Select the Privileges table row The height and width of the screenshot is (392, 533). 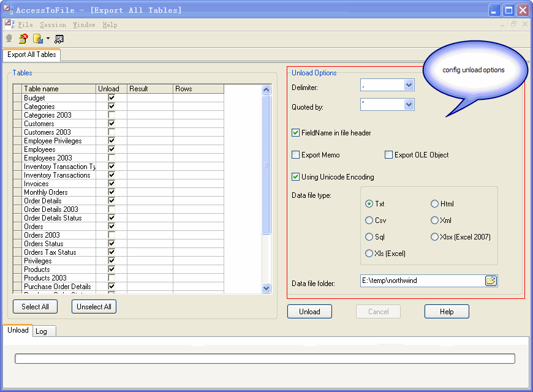(x=118, y=261)
